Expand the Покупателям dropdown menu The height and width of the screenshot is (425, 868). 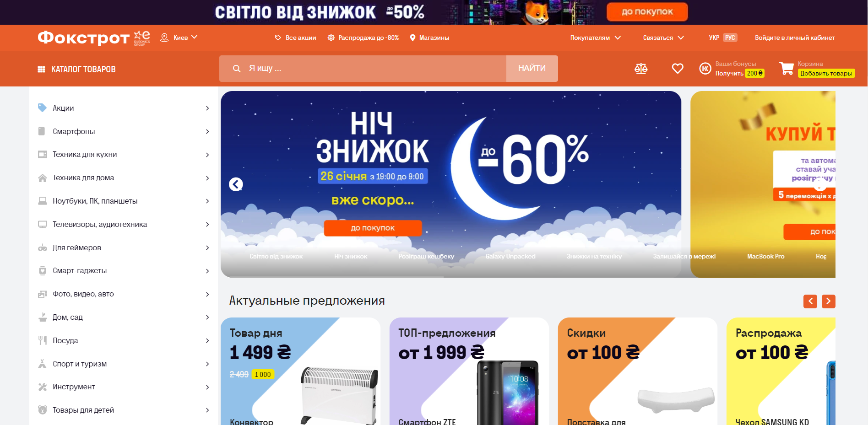(x=595, y=38)
